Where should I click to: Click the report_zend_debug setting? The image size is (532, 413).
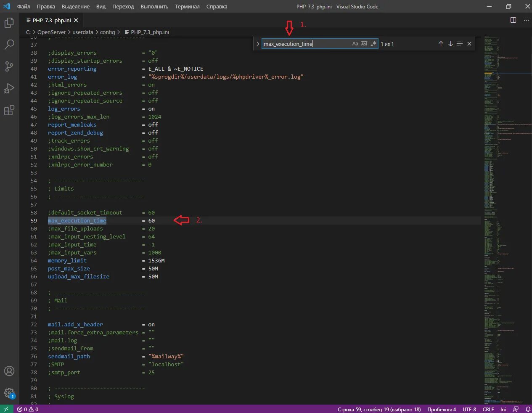click(x=76, y=132)
